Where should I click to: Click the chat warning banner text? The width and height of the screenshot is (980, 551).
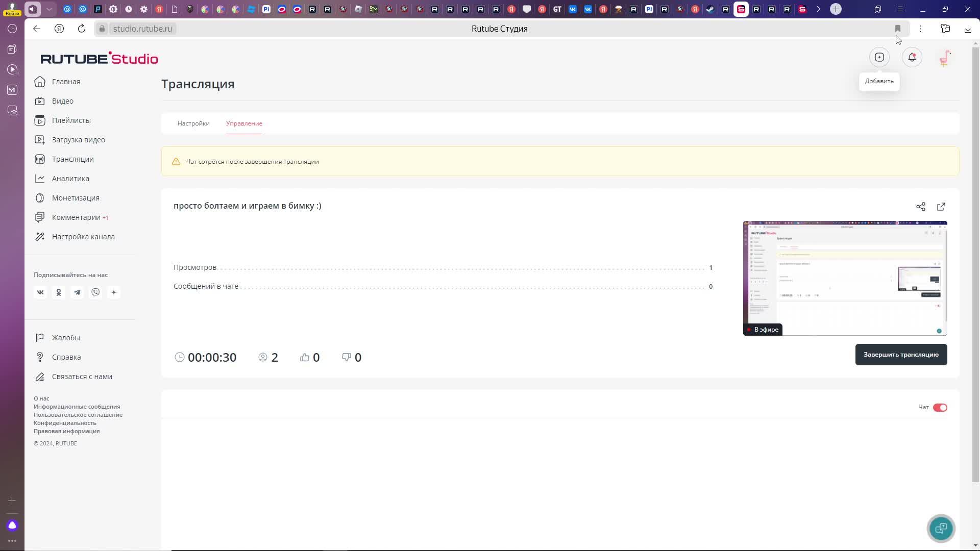pyautogui.click(x=253, y=162)
